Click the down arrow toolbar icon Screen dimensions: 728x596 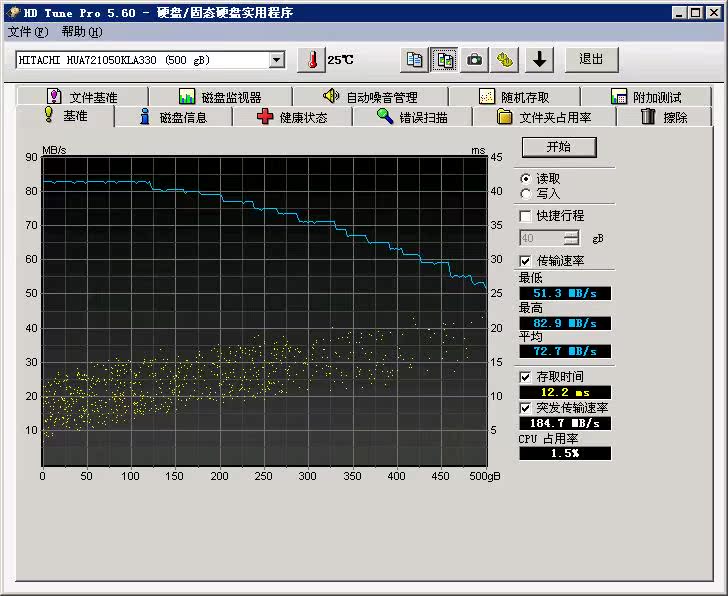click(540, 60)
